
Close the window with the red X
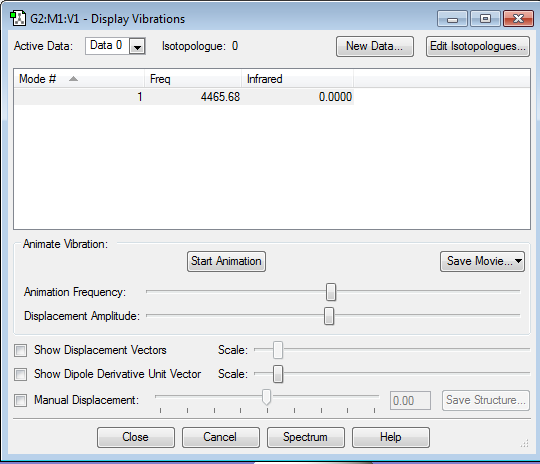point(518,19)
